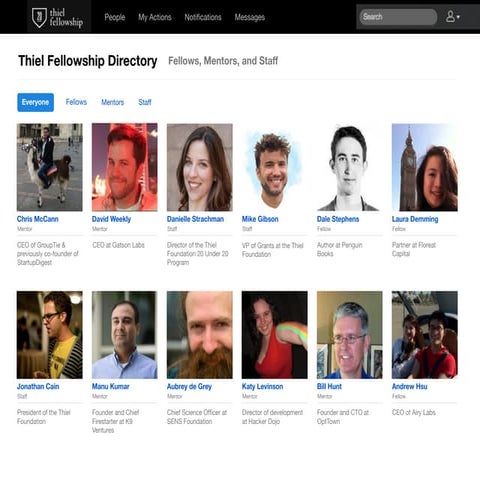Image resolution: width=480 pixels, height=480 pixels.
Task: Open Chris McCann's profile photo
Action: (x=50, y=167)
